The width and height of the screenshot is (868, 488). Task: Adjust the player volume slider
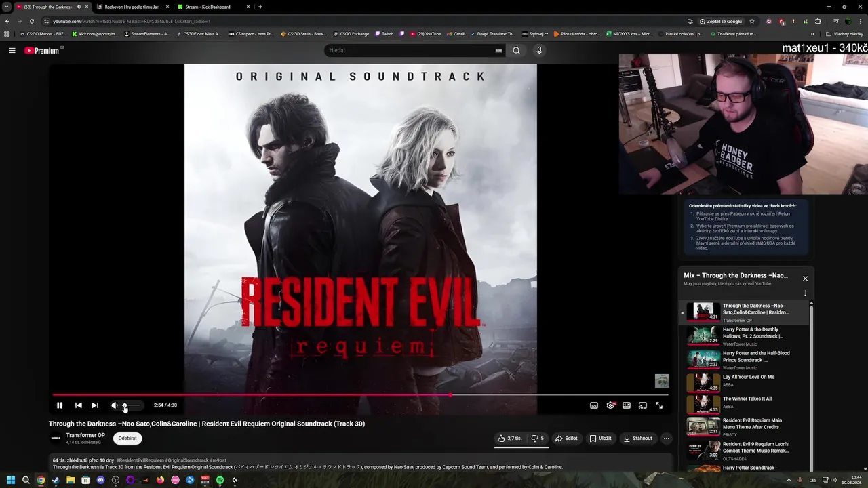point(132,405)
